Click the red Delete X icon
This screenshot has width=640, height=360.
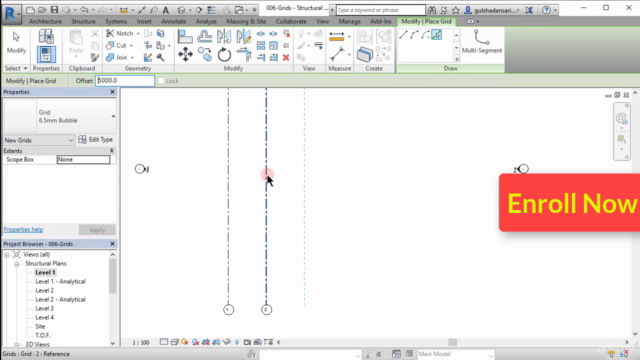(286, 58)
